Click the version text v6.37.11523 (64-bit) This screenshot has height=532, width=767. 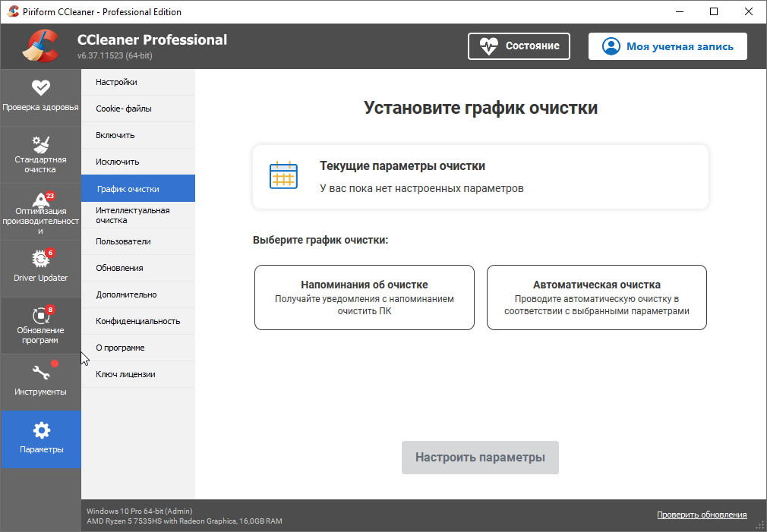pos(115,55)
